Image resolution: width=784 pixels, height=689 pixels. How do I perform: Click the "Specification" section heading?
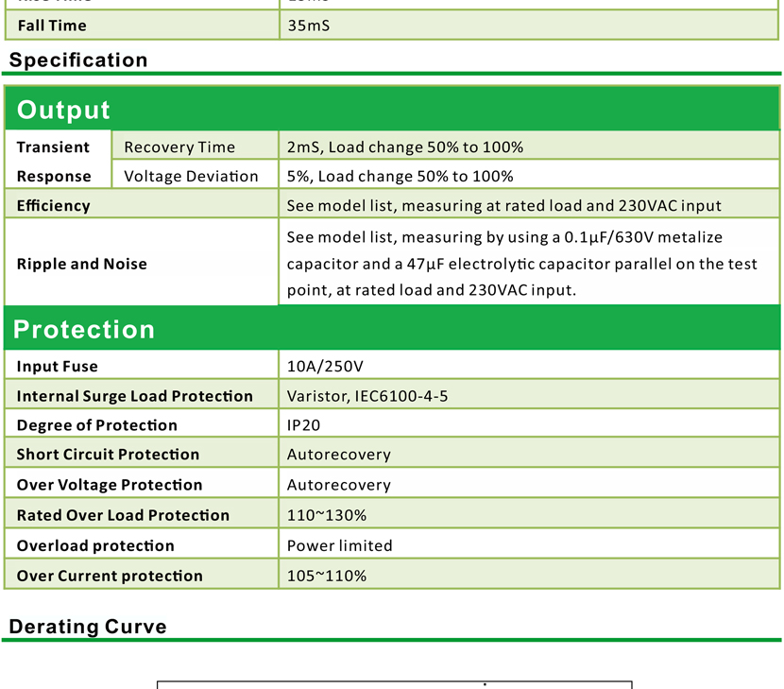pos(78,60)
